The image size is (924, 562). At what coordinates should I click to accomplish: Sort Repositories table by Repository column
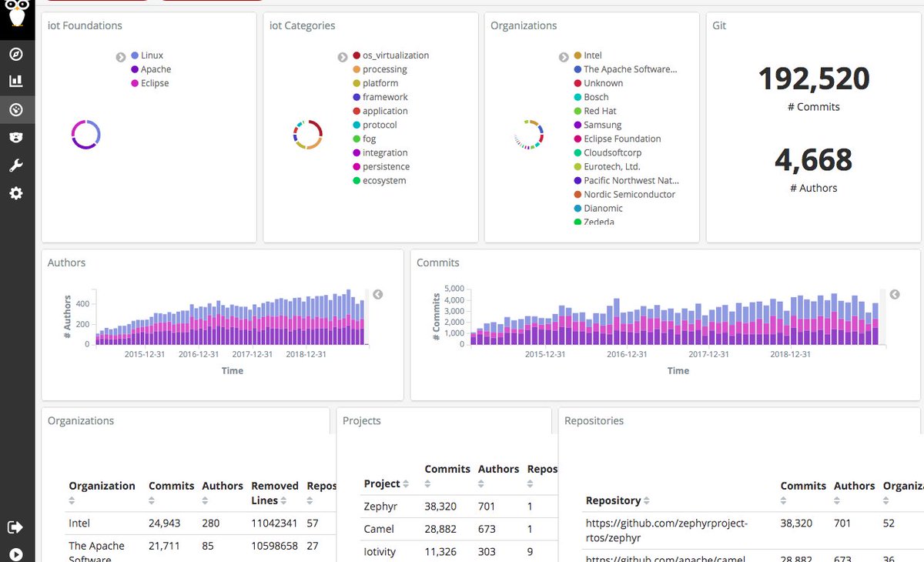646,501
